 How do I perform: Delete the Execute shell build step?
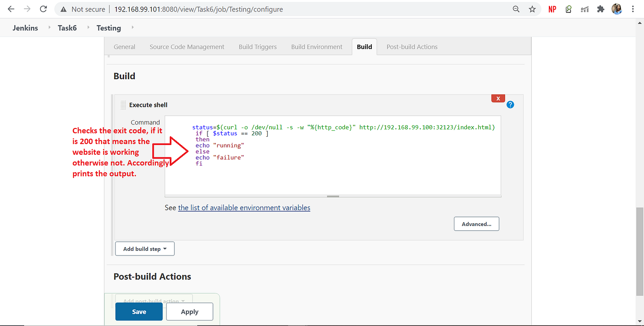tap(498, 98)
